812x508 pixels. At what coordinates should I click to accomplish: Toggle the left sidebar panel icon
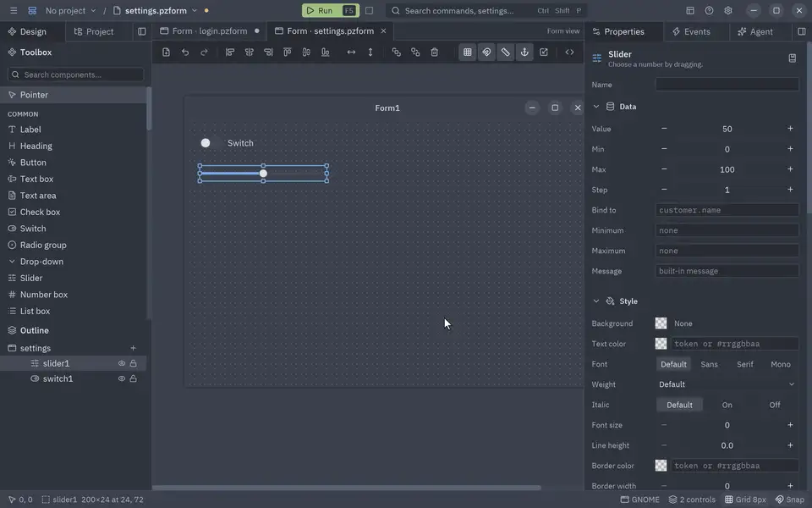tap(142, 31)
